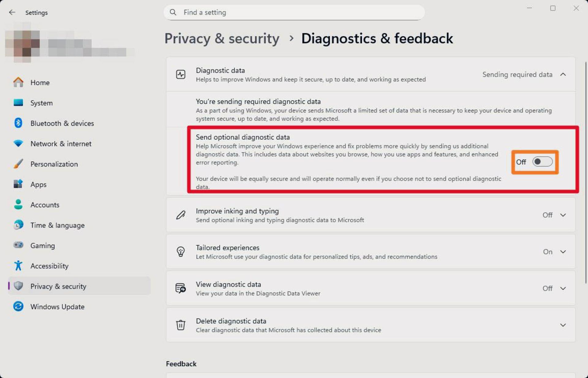This screenshot has height=378, width=588.
Task: Collapse the Diagnostic data section
Action: pos(563,74)
